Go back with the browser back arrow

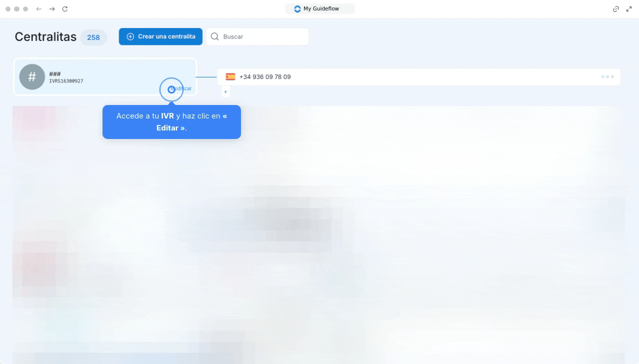(x=39, y=9)
